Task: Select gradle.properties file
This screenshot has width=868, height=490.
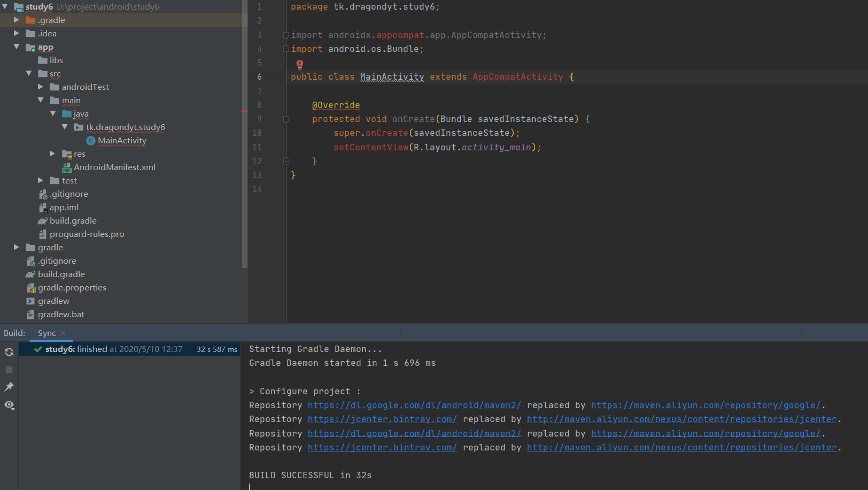Action: [72, 288]
